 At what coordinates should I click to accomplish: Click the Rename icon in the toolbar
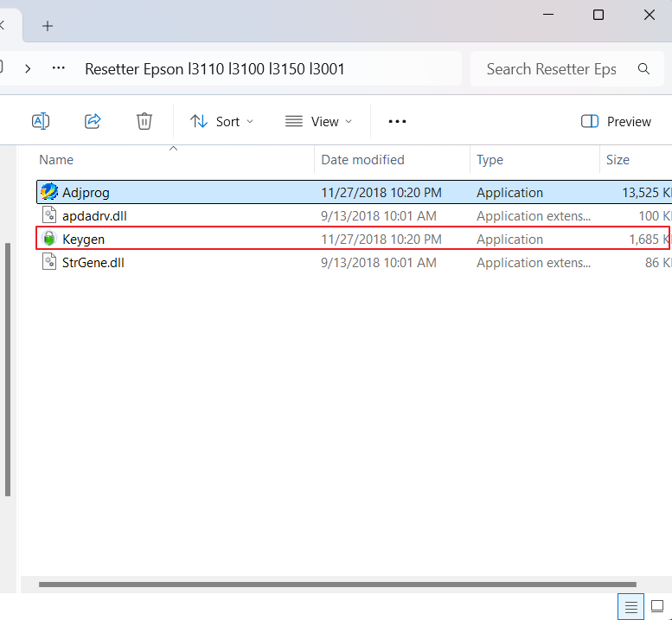(41, 121)
